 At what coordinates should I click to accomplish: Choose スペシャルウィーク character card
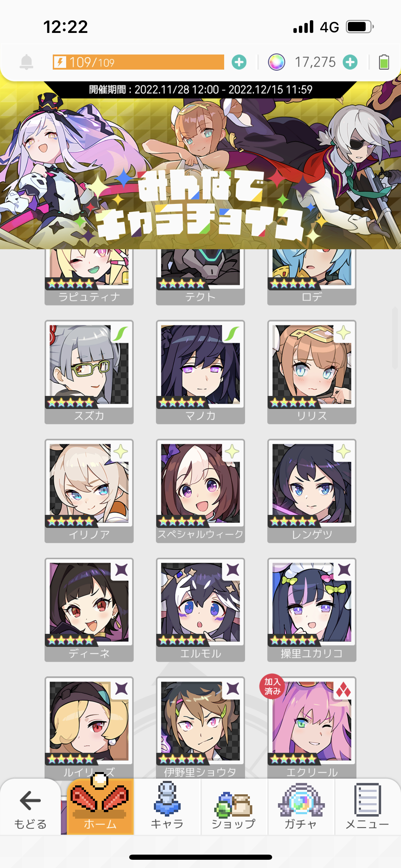tap(200, 491)
